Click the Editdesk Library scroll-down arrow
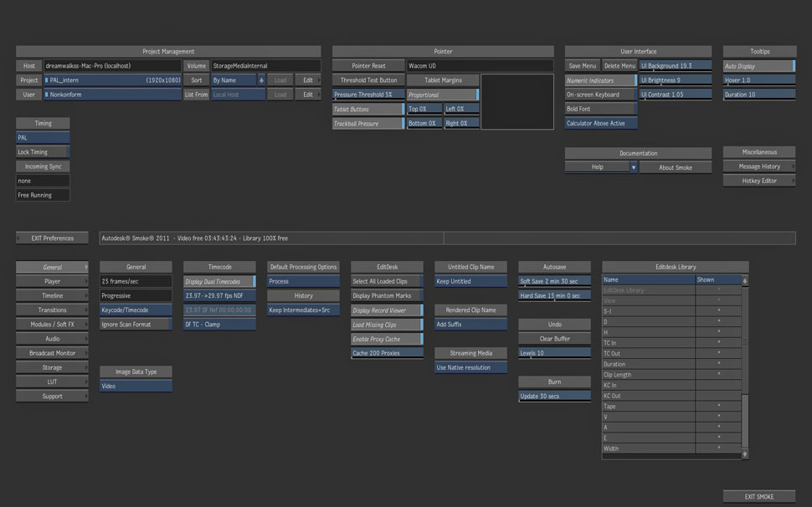Screen dimensions: 812x507 [744, 453]
